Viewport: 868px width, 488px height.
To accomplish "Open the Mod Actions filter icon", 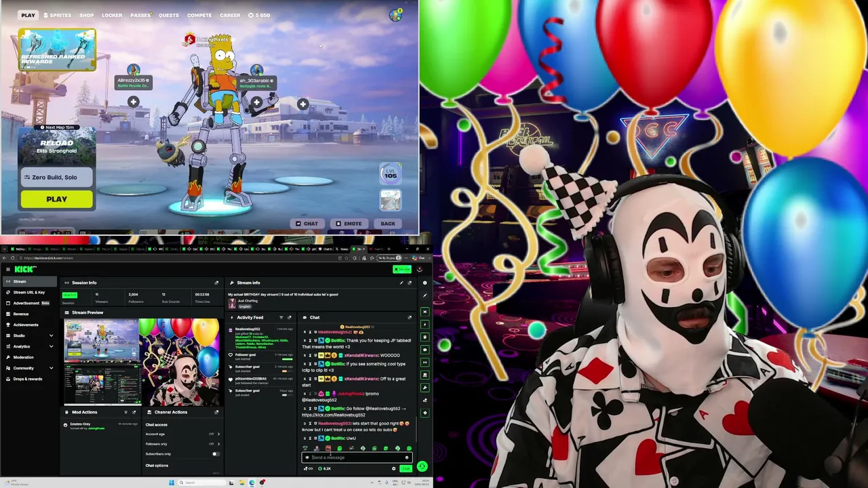I will 125,412.
